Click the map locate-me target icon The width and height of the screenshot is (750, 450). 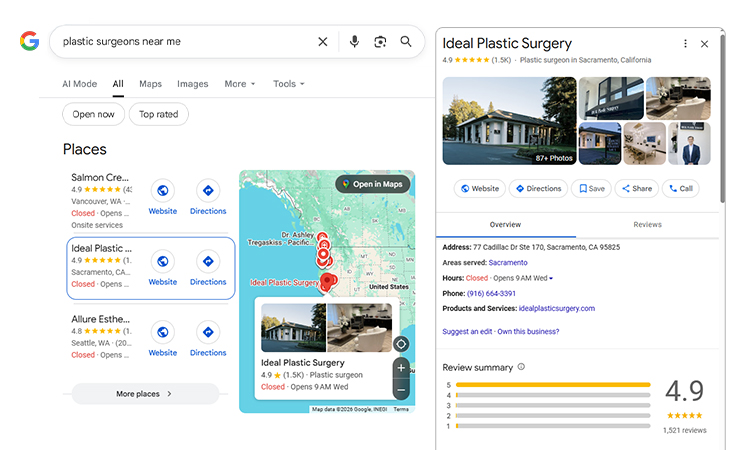[401, 344]
